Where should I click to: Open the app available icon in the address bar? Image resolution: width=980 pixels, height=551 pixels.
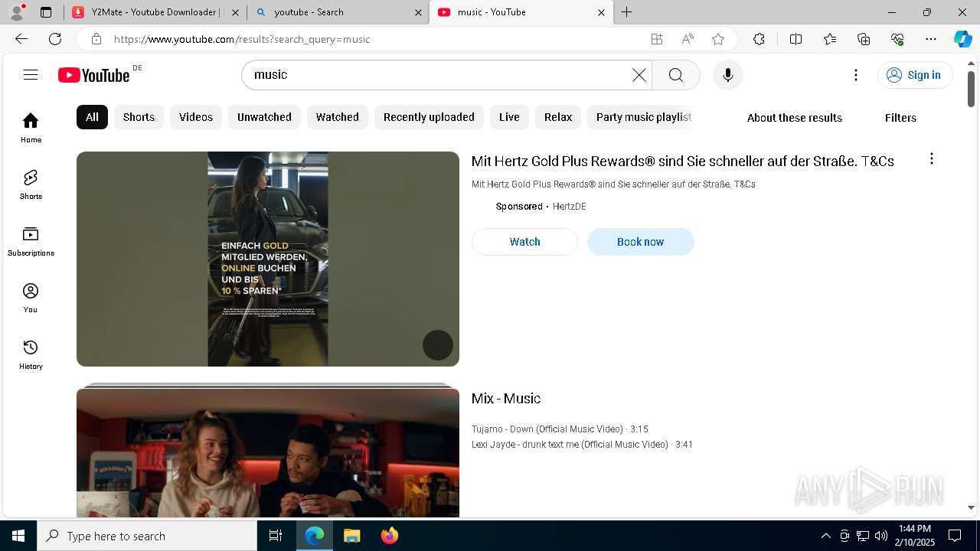coord(657,39)
